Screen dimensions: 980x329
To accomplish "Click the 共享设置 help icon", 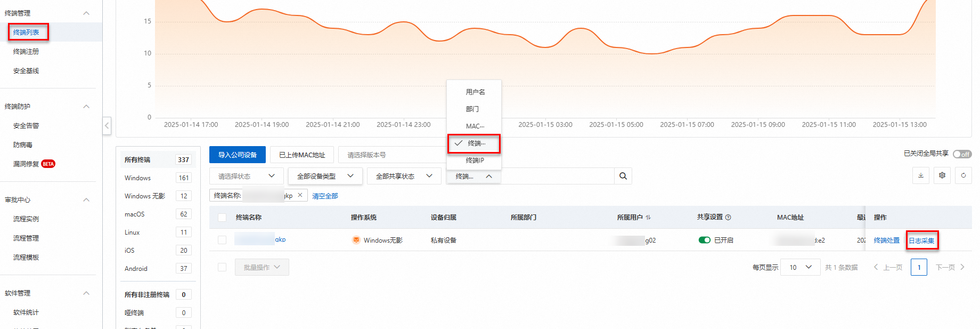I will [x=728, y=217].
